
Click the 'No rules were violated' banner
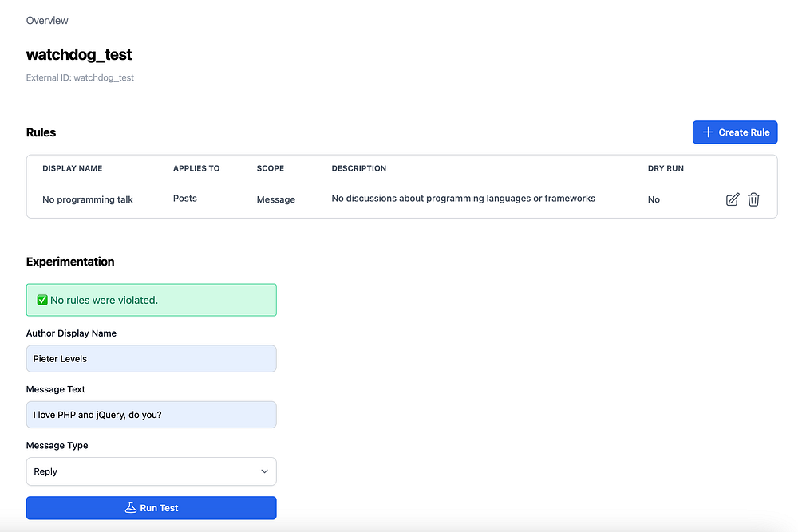coord(151,300)
